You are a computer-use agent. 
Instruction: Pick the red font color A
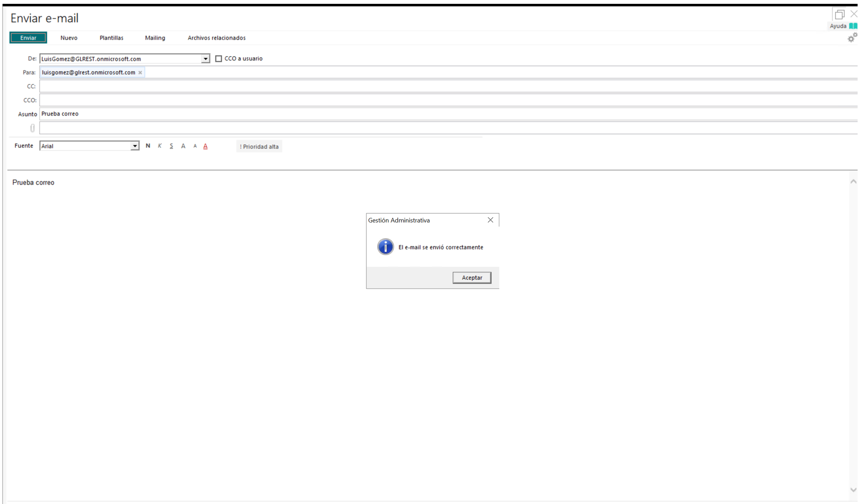[205, 146]
